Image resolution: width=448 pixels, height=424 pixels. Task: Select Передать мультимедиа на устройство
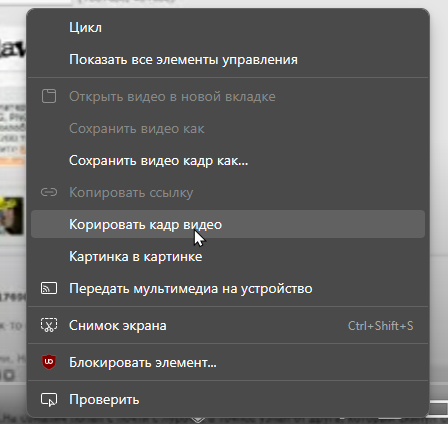click(228, 288)
